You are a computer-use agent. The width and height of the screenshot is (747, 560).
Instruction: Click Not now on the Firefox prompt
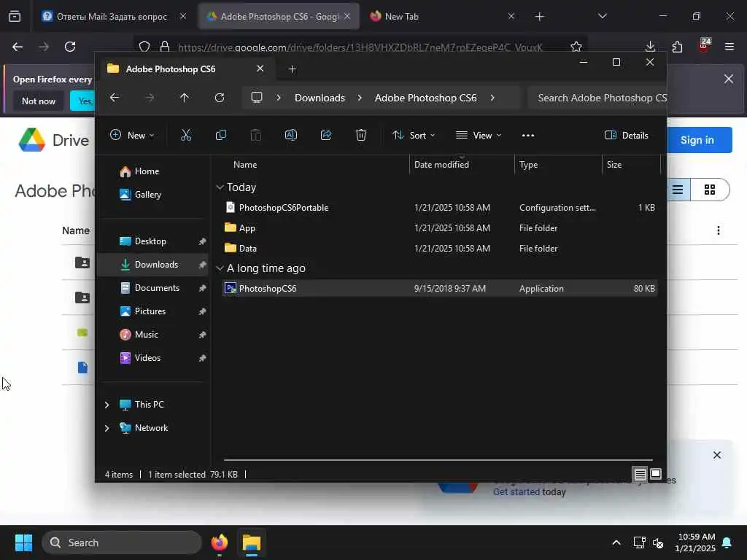(x=39, y=101)
